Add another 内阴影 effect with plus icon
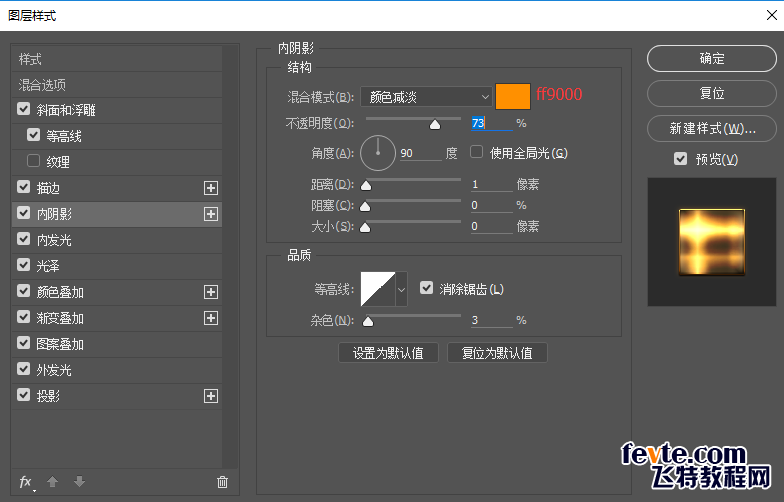This screenshot has height=502, width=784. coord(211,214)
